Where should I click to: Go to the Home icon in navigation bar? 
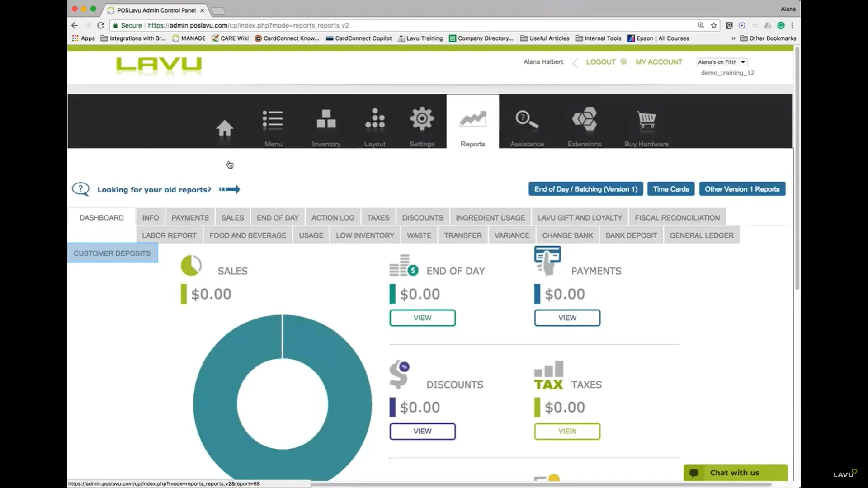(225, 128)
